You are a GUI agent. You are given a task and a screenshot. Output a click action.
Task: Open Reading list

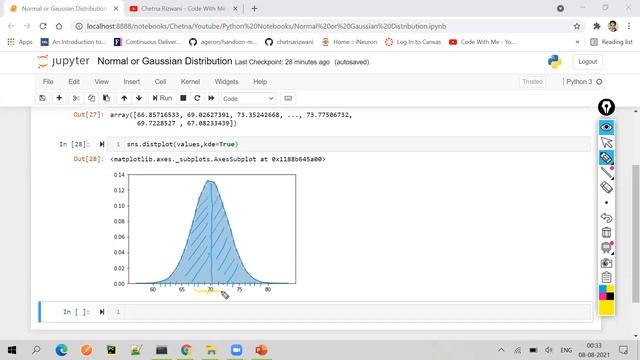611,42
